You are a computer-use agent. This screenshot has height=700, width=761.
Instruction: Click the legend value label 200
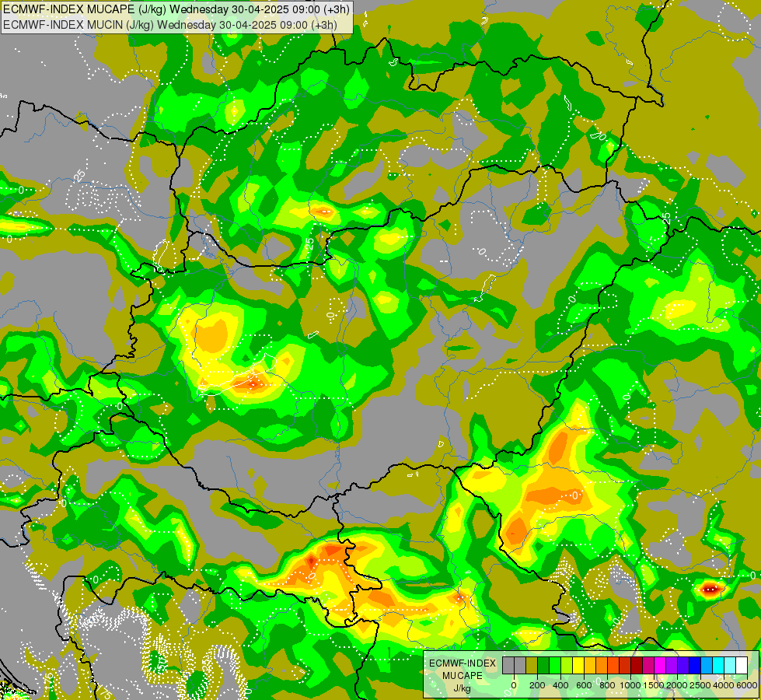(537, 685)
